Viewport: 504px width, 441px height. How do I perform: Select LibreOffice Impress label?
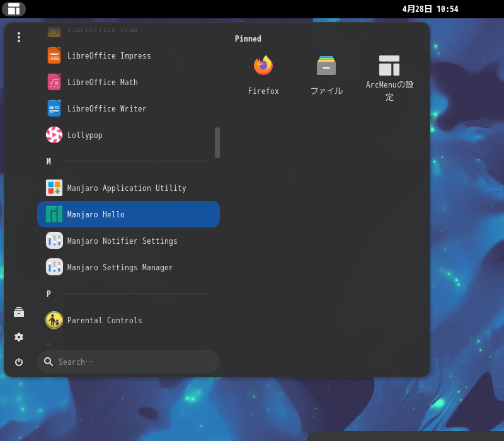click(109, 56)
